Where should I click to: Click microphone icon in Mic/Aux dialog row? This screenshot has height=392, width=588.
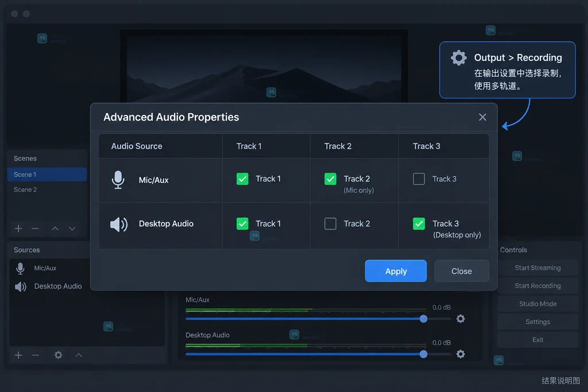(x=118, y=180)
